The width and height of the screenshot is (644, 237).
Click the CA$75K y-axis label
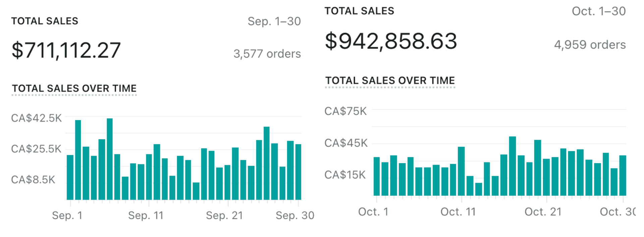tap(345, 111)
